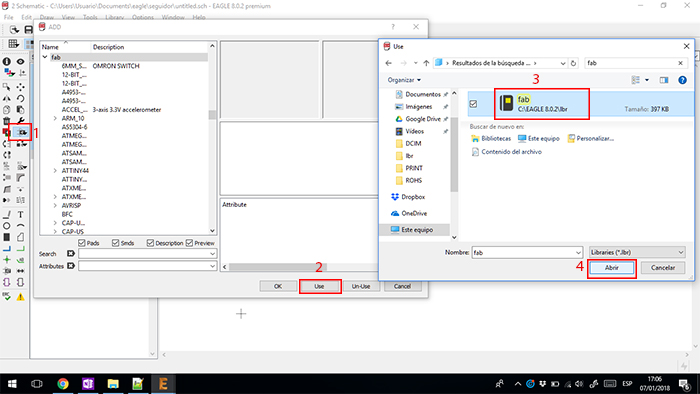Expand the AVRISP tree entry
Screen dimensions: 700x394
pos(55,205)
